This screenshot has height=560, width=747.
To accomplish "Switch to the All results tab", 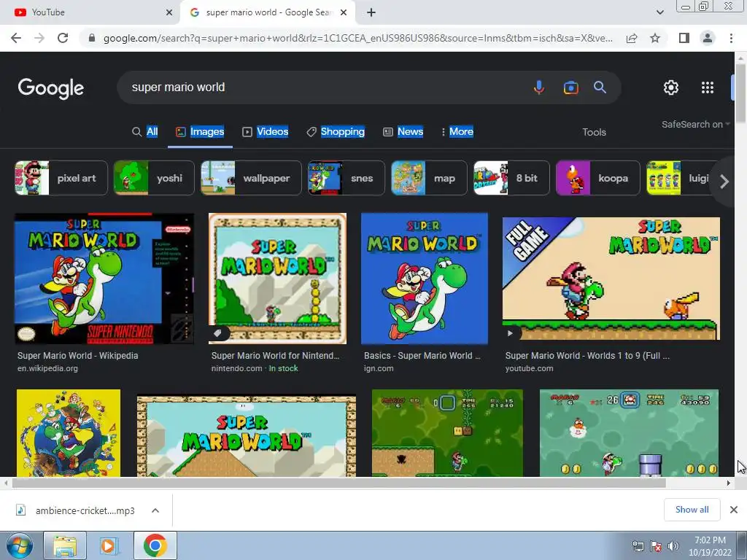I will click(145, 131).
